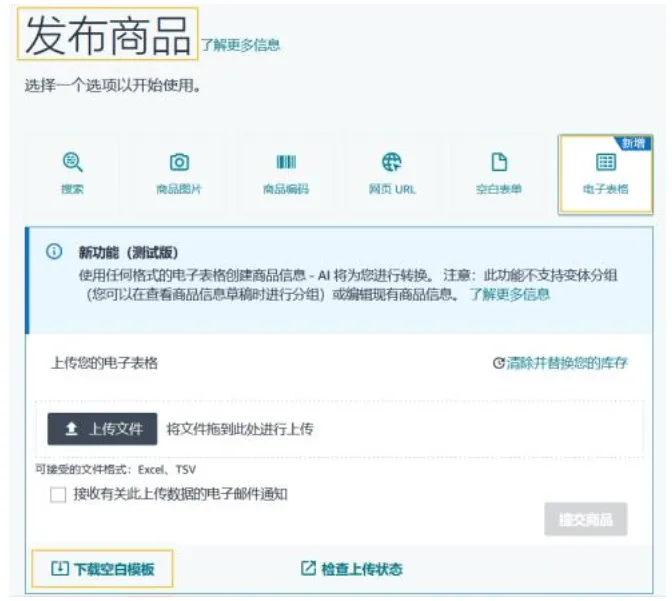
Task: Click 清除并替换您的库存 link
Action: pyautogui.click(x=567, y=363)
